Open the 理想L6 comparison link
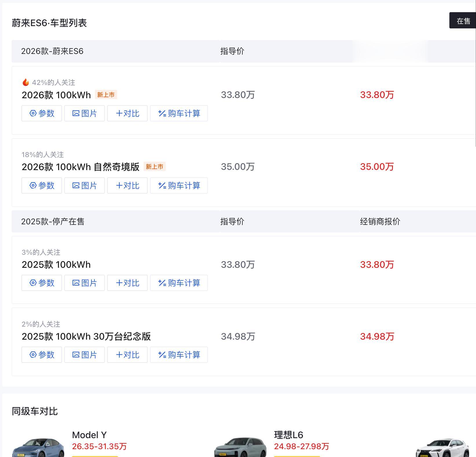476x457 pixels. 288,435
